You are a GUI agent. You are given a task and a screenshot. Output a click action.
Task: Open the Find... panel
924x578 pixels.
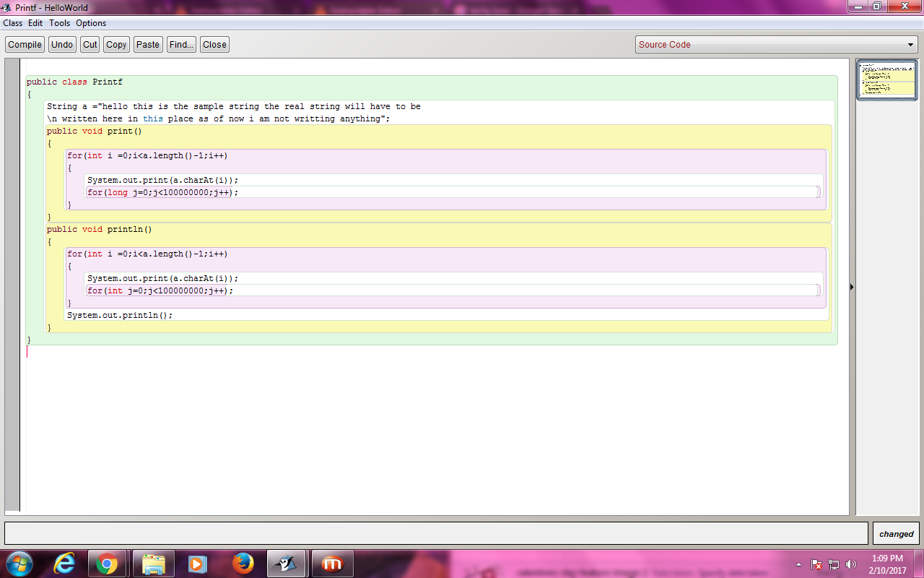tap(181, 44)
